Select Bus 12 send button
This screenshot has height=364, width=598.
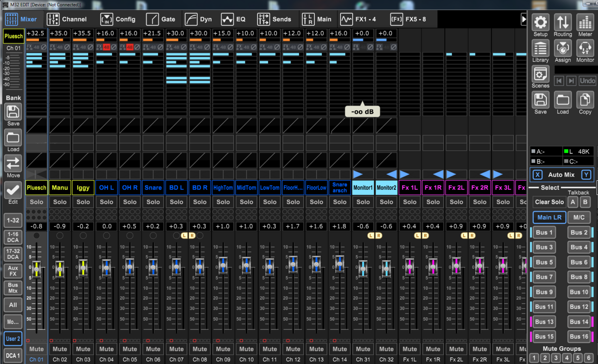(579, 307)
